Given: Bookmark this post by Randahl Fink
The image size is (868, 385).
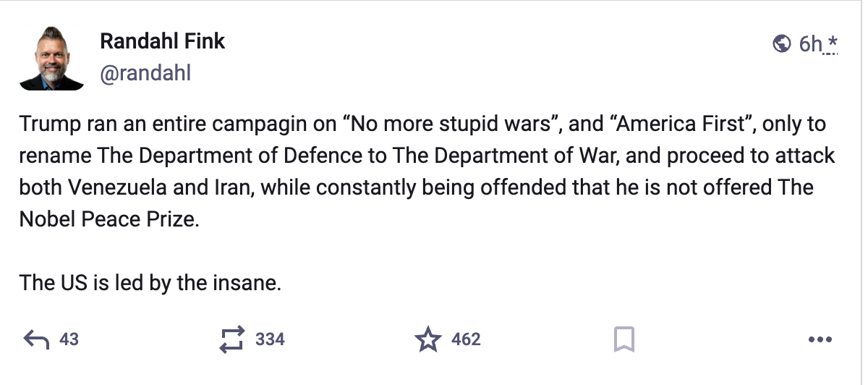Looking at the screenshot, I should tap(624, 339).
